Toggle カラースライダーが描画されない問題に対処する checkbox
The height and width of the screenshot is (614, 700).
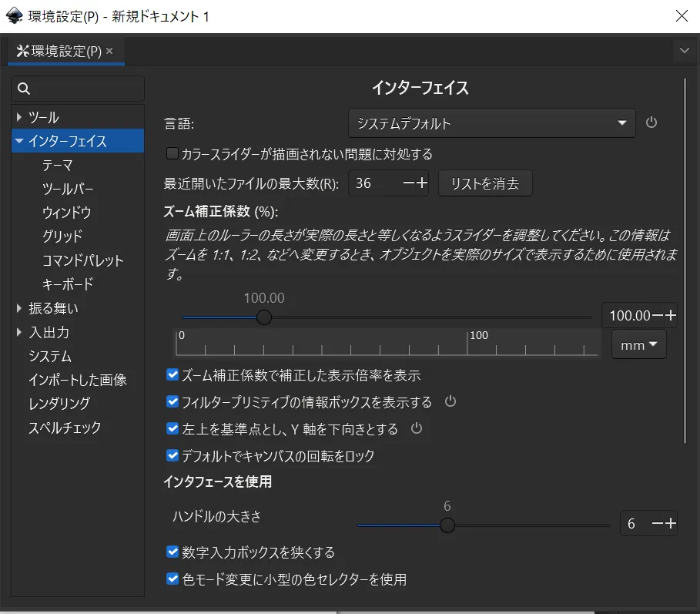click(172, 153)
